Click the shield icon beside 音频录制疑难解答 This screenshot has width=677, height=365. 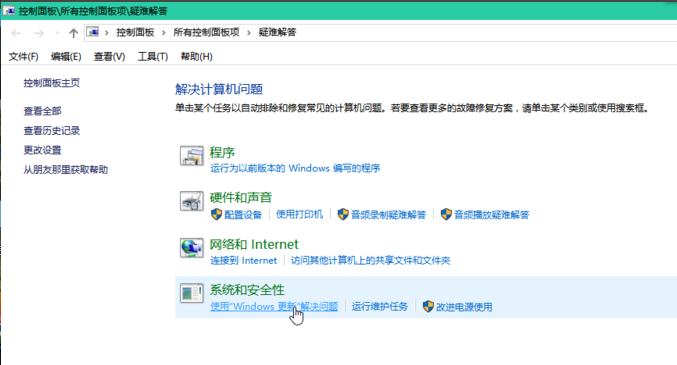(343, 214)
